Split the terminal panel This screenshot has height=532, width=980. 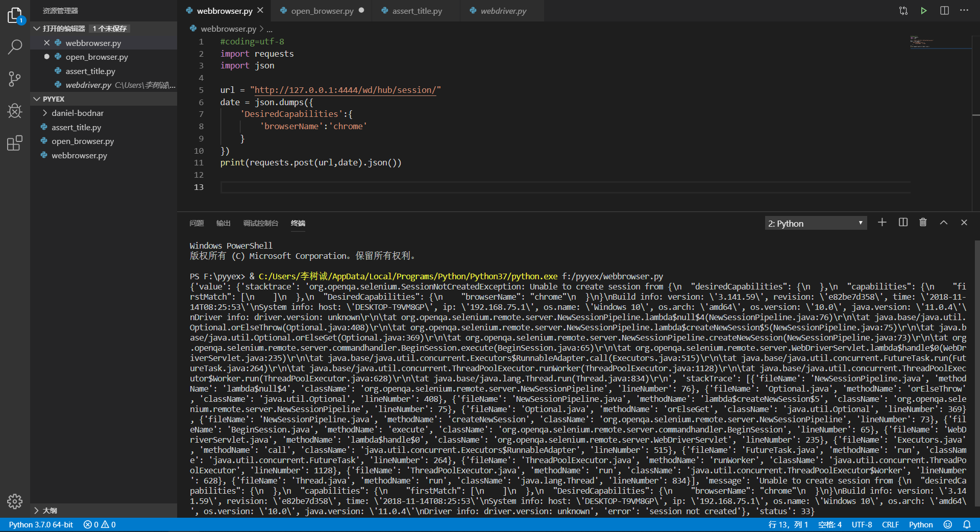click(x=903, y=223)
